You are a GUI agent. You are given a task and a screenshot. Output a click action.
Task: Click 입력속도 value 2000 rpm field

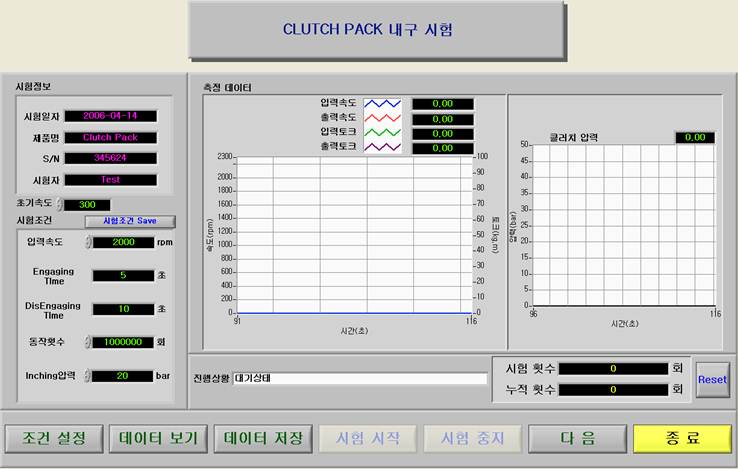pyautogui.click(x=123, y=242)
